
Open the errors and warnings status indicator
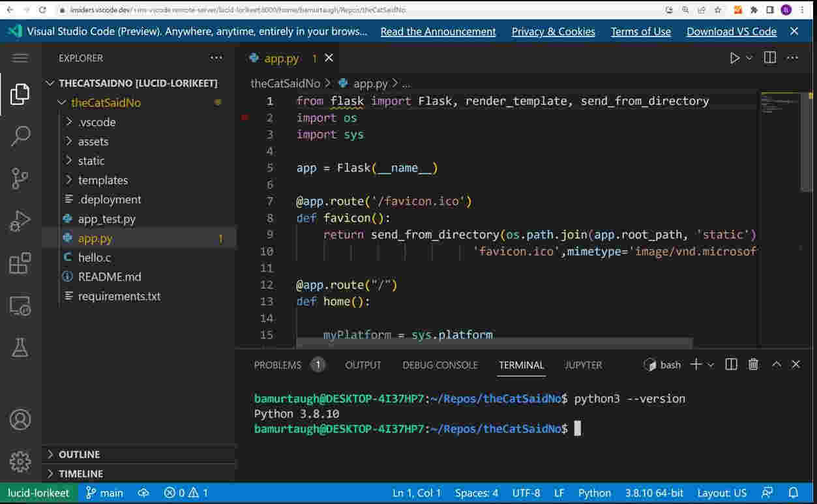click(186, 493)
